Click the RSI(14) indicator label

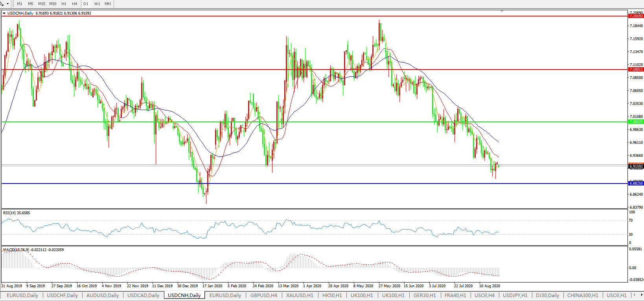tap(16, 213)
